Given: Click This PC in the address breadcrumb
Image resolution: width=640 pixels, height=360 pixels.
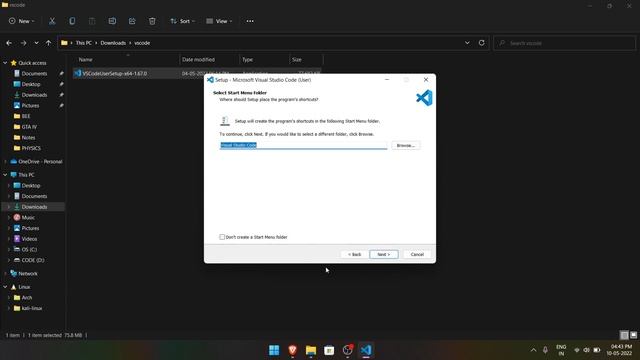Looking at the screenshot, I should click(84, 43).
